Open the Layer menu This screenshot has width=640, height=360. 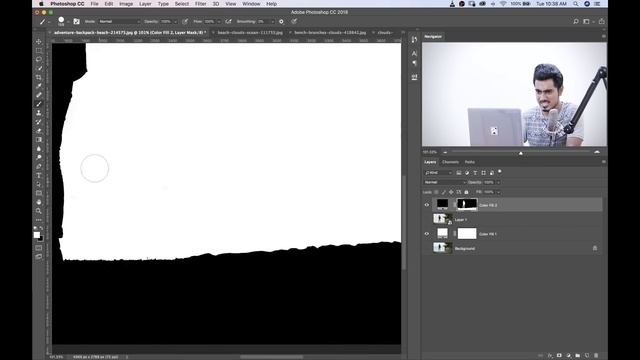[145, 4]
